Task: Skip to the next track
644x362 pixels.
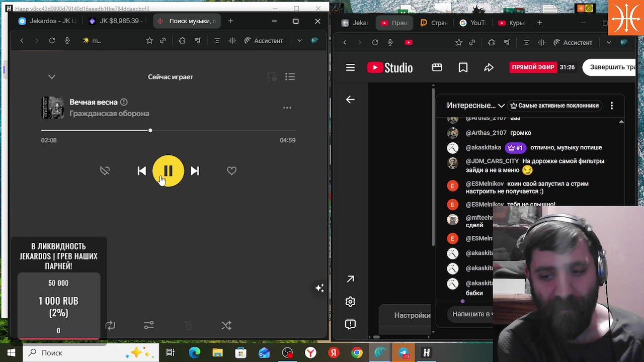Action: 195,171
